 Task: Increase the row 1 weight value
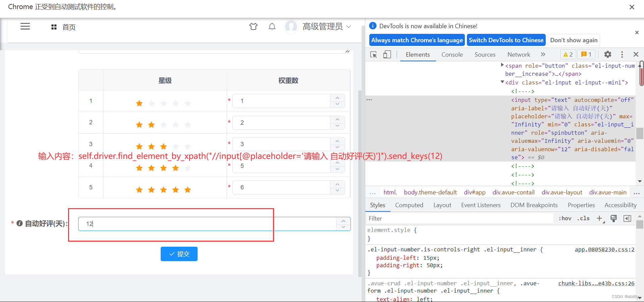click(337, 98)
